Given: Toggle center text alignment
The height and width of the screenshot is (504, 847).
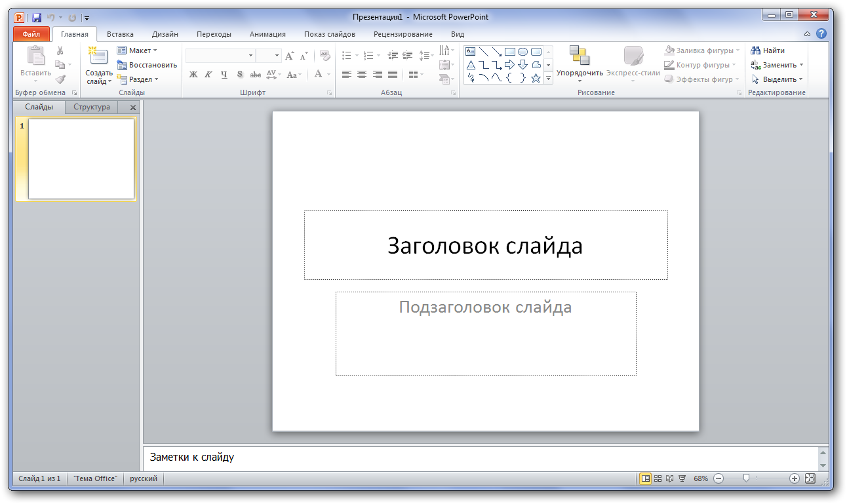Looking at the screenshot, I should click(362, 75).
